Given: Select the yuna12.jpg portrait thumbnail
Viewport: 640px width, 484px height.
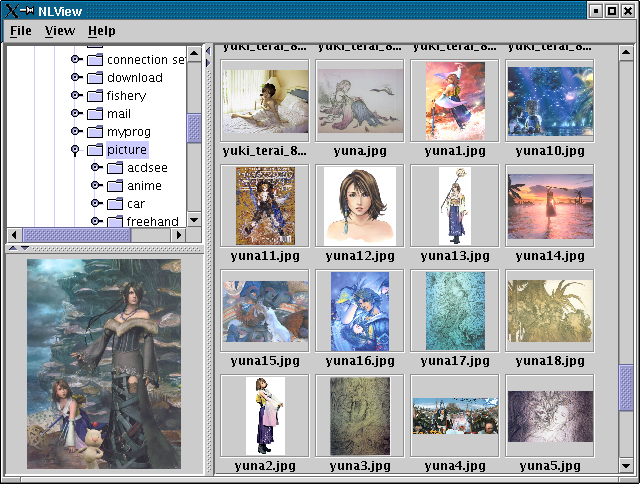Looking at the screenshot, I should (359, 205).
